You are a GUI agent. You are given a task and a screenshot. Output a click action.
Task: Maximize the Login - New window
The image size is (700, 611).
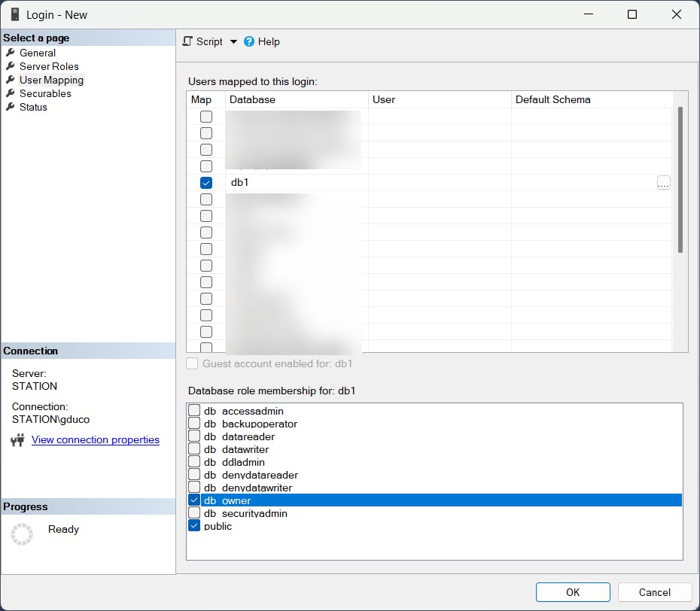[x=632, y=14]
